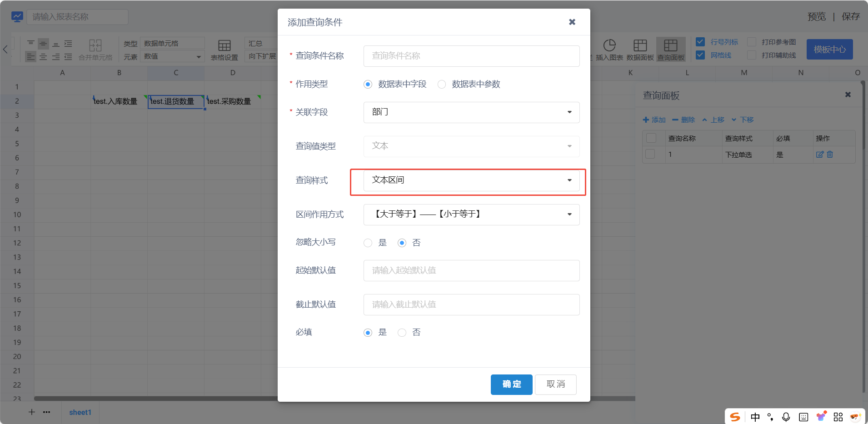Open Table Settings icon
Screen dimensions: 868x424
[x=224, y=49]
